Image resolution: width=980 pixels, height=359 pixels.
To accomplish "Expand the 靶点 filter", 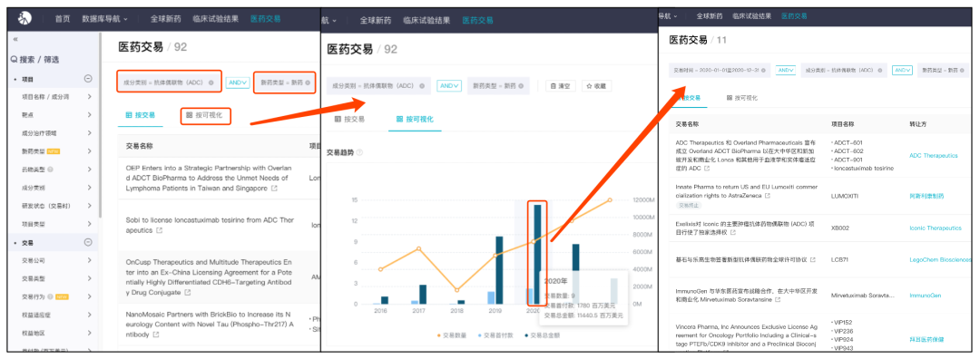I will 89,115.
